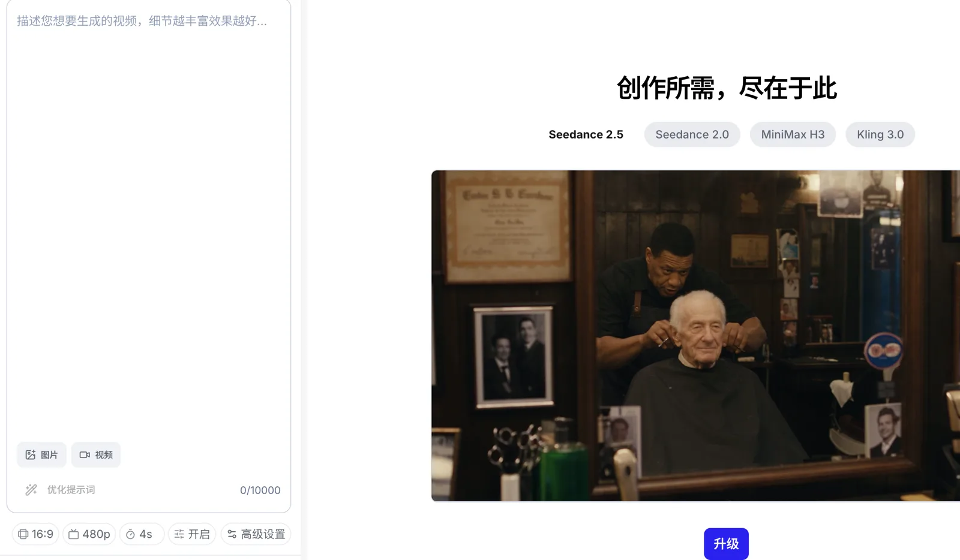Click the 0/10000 character counter
960x560 pixels.
pyautogui.click(x=260, y=490)
